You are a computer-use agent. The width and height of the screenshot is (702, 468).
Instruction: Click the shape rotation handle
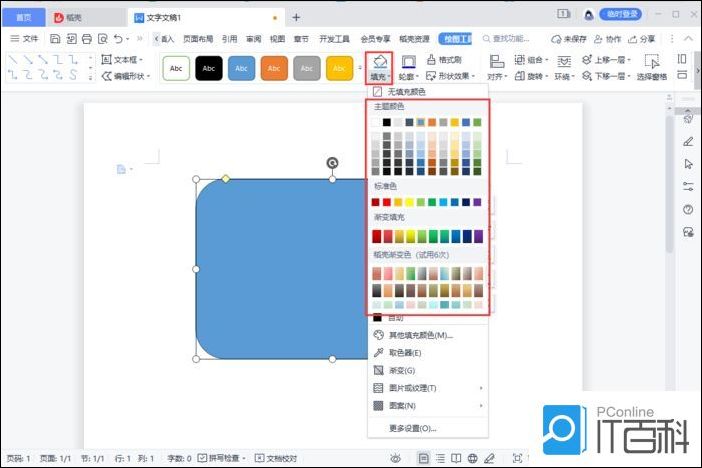tap(332, 162)
